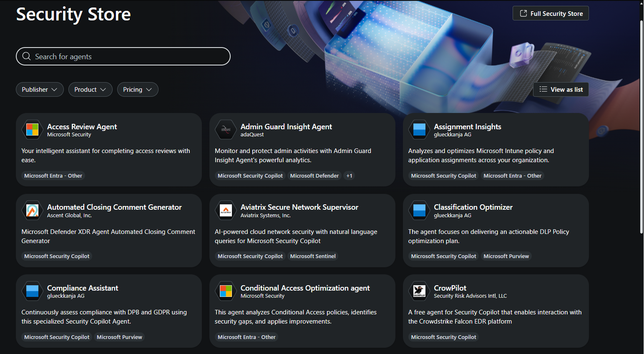Open the Compliance Assistant title
The width and height of the screenshot is (644, 354).
click(x=83, y=288)
